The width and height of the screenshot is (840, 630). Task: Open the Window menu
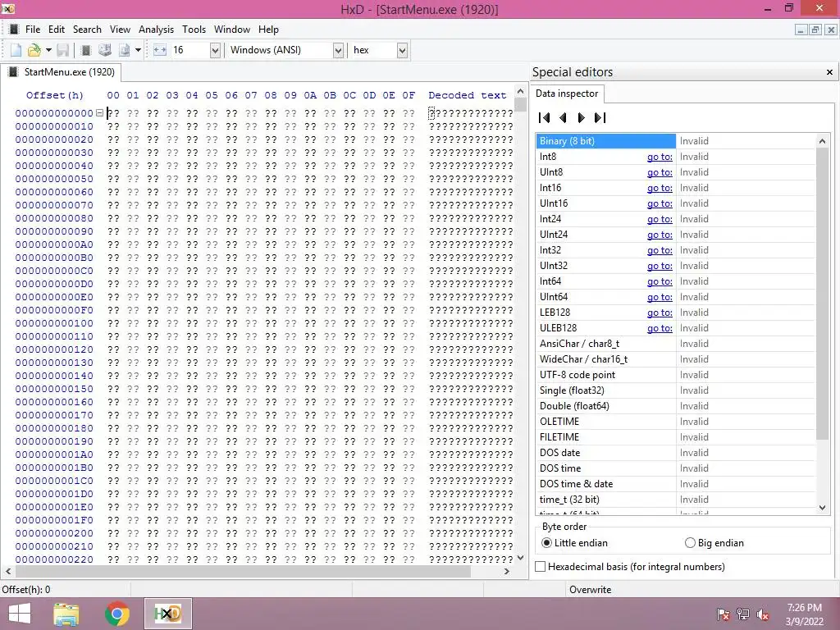(x=232, y=30)
